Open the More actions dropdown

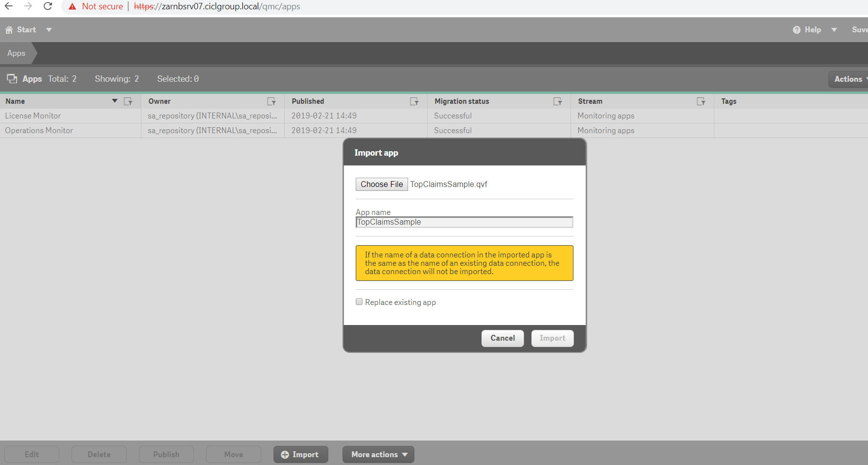point(378,455)
